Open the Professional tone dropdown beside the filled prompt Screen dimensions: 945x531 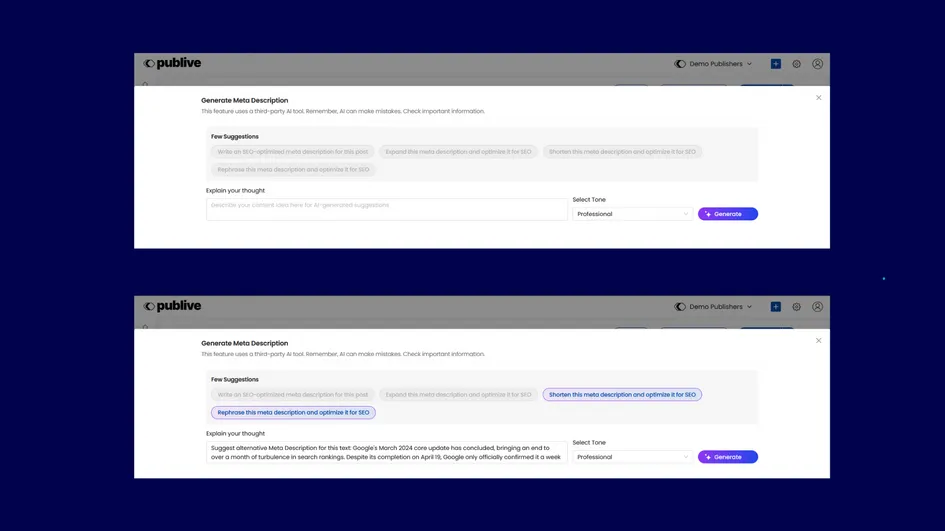pos(632,457)
